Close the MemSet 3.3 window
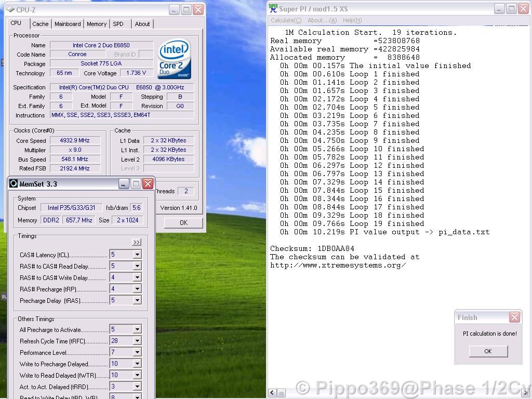This screenshot has width=532, height=399. pyautogui.click(x=148, y=184)
